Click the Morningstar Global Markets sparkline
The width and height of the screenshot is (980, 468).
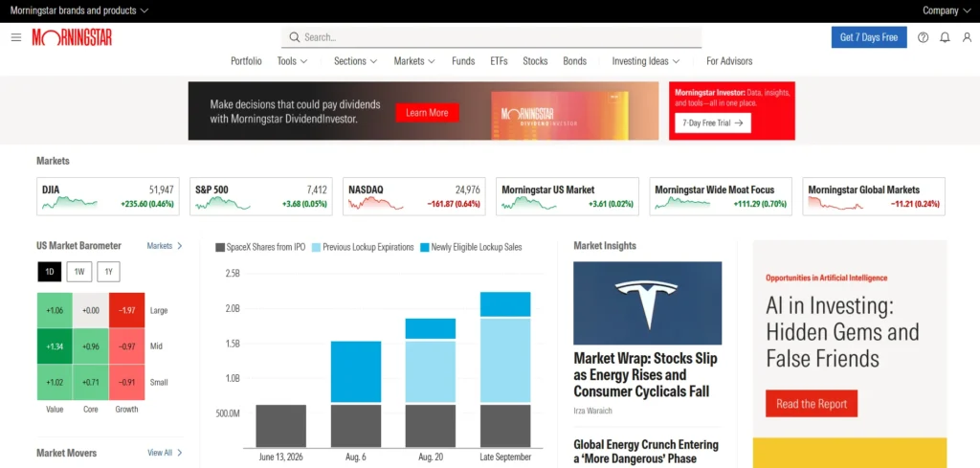(x=835, y=203)
